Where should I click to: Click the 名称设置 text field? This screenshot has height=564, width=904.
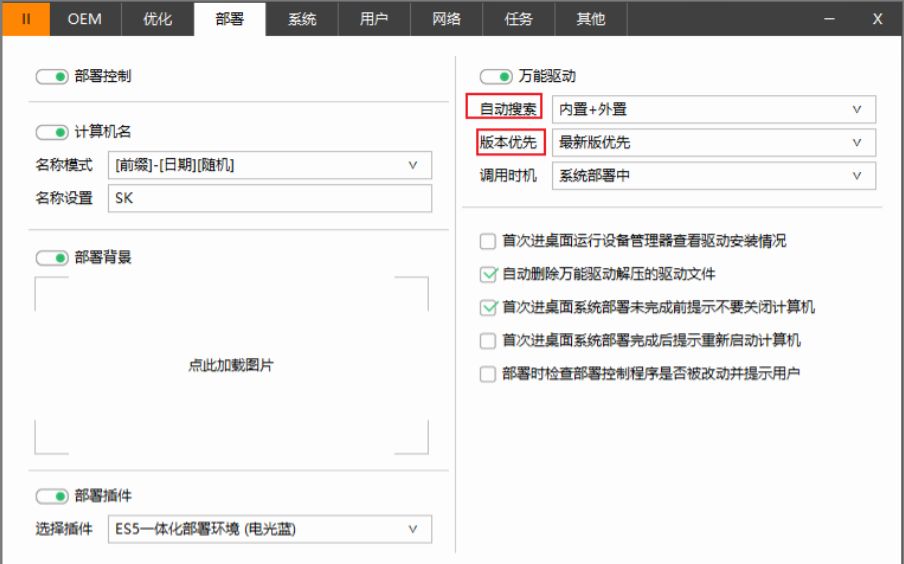pos(270,198)
